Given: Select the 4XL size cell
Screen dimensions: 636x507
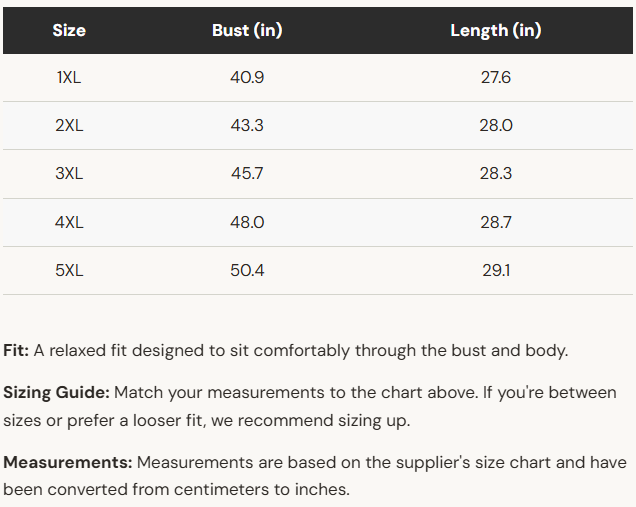Looking at the screenshot, I should coord(69,222).
